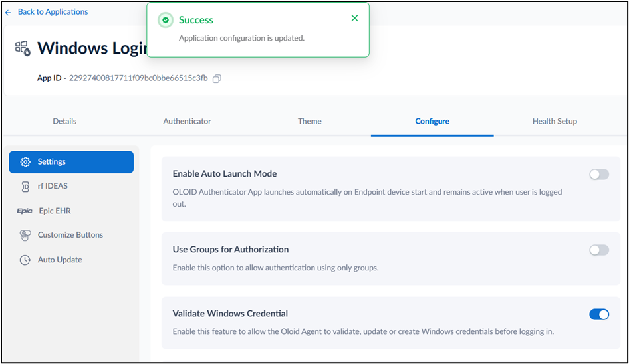The image size is (629, 364).
Task: Click the Enable Auto Launch Mode heading
Action: click(x=225, y=173)
